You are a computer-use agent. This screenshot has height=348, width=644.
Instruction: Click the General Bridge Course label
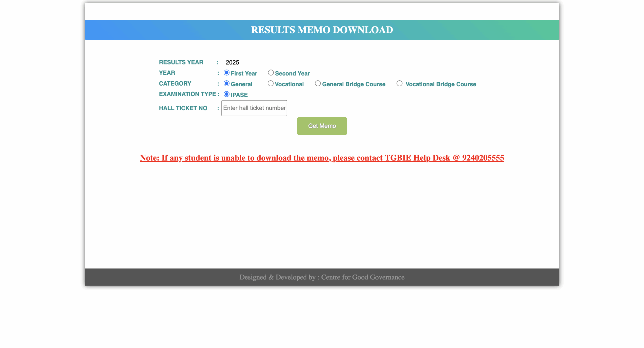click(x=353, y=84)
